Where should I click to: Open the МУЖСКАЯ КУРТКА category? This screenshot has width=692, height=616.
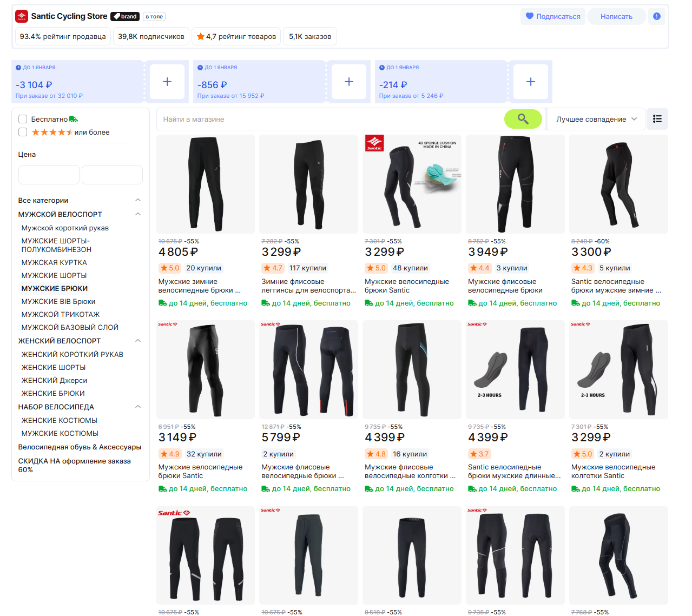pos(54,262)
